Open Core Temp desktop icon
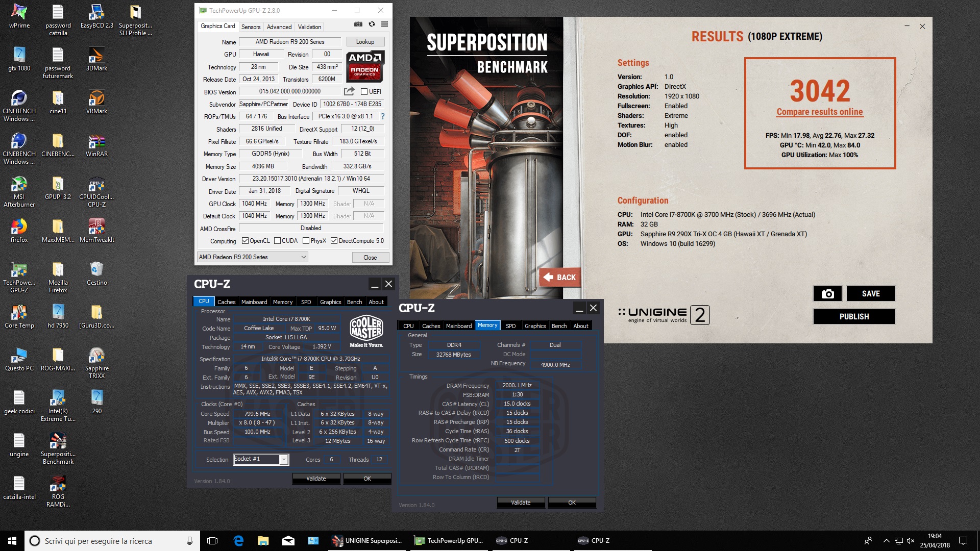This screenshot has height=551, width=980. tap(19, 316)
